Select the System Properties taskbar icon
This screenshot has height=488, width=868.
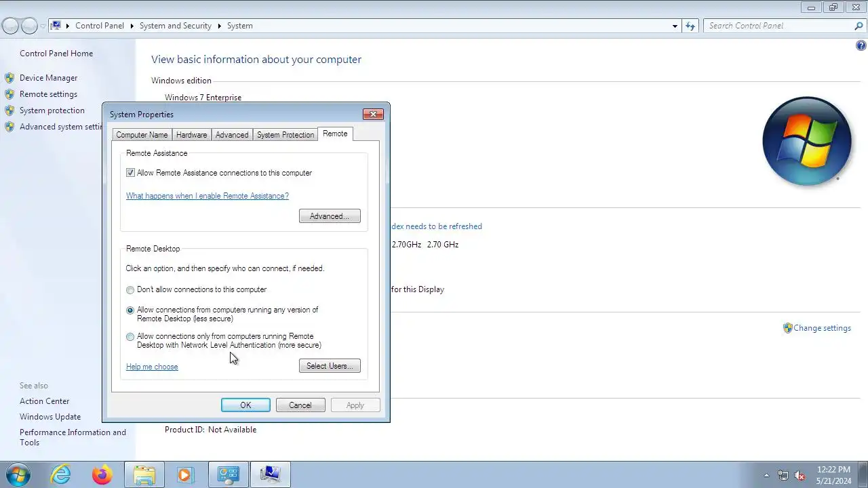(x=271, y=474)
